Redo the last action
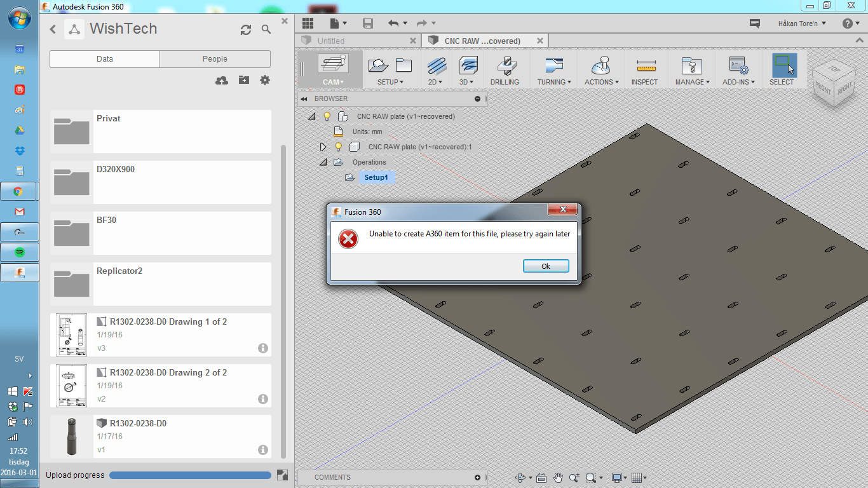The height and width of the screenshot is (488, 868). [421, 24]
